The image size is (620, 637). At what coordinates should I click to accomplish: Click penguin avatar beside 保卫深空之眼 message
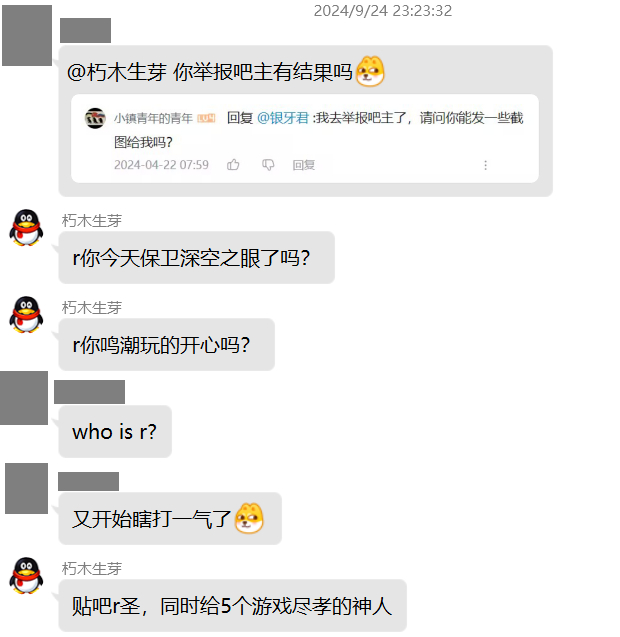26,228
